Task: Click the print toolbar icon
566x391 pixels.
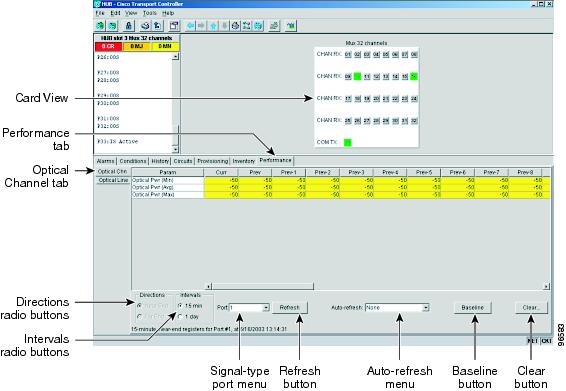Action: tap(145, 26)
